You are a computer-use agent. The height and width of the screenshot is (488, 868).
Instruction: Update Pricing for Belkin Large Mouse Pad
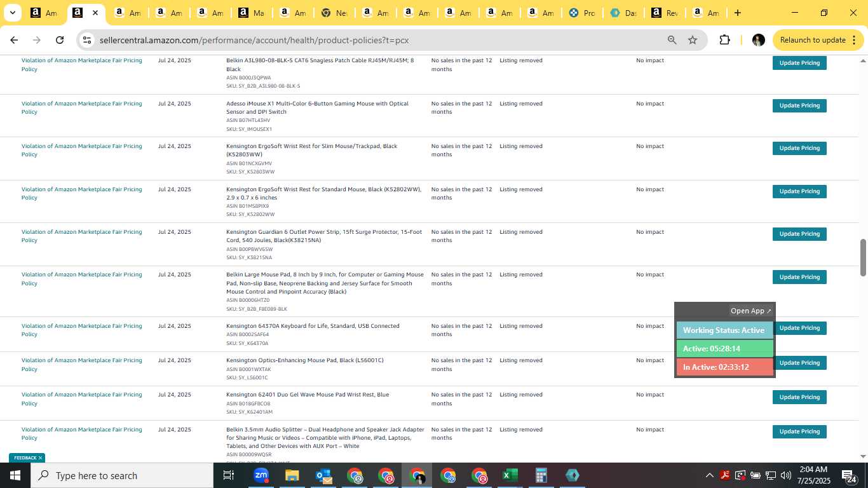(799, 277)
